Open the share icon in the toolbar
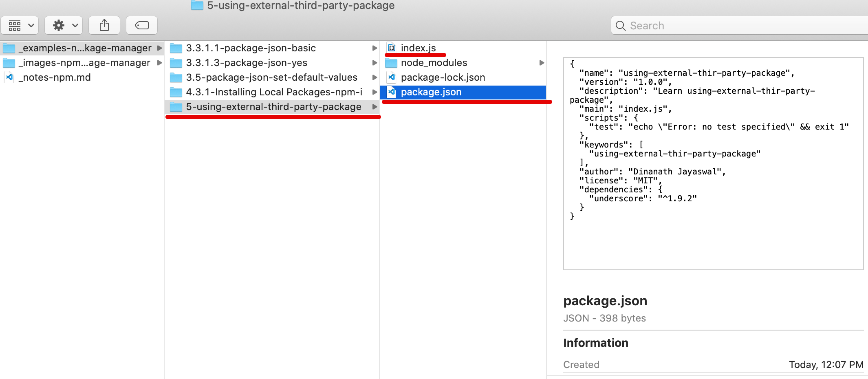The width and height of the screenshot is (868, 379). tap(104, 25)
